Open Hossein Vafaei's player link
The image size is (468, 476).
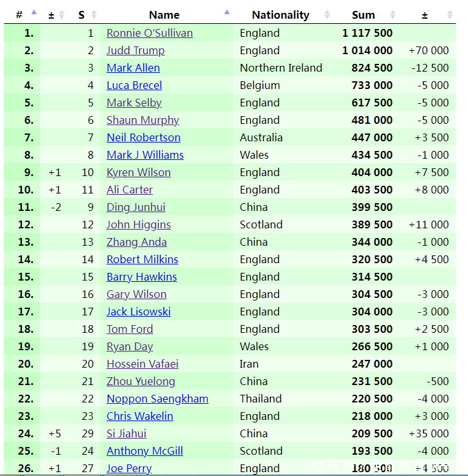click(143, 364)
